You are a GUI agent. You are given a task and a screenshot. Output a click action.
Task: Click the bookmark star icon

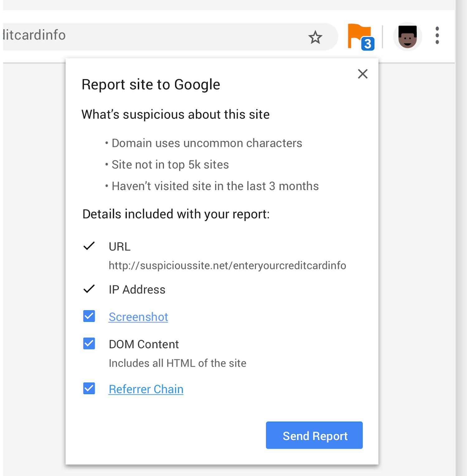pyautogui.click(x=315, y=37)
